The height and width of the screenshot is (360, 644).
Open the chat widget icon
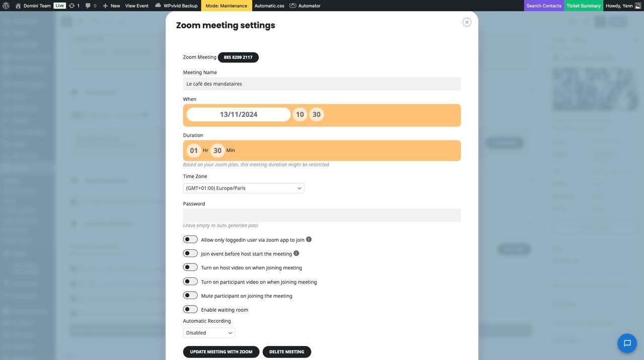627,343
